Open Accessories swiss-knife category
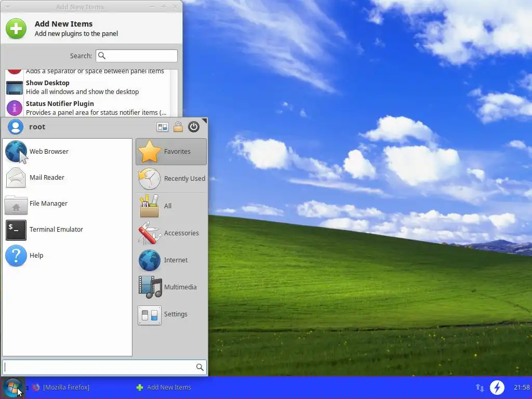The image size is (532, 399). click(171, 233)
